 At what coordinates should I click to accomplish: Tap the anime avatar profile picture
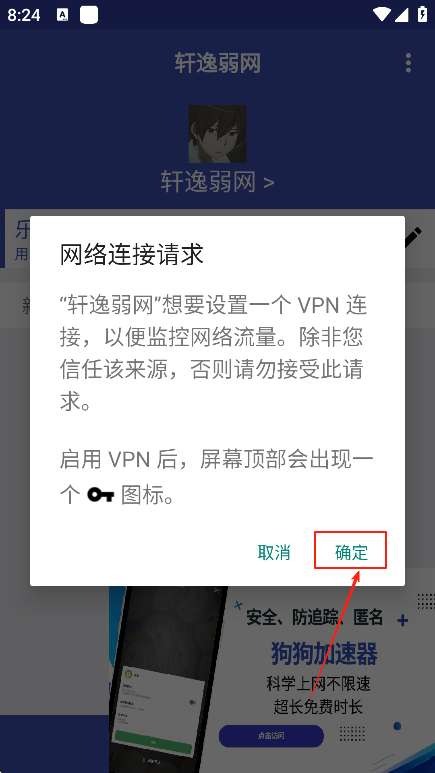click(x=217, y=133)
